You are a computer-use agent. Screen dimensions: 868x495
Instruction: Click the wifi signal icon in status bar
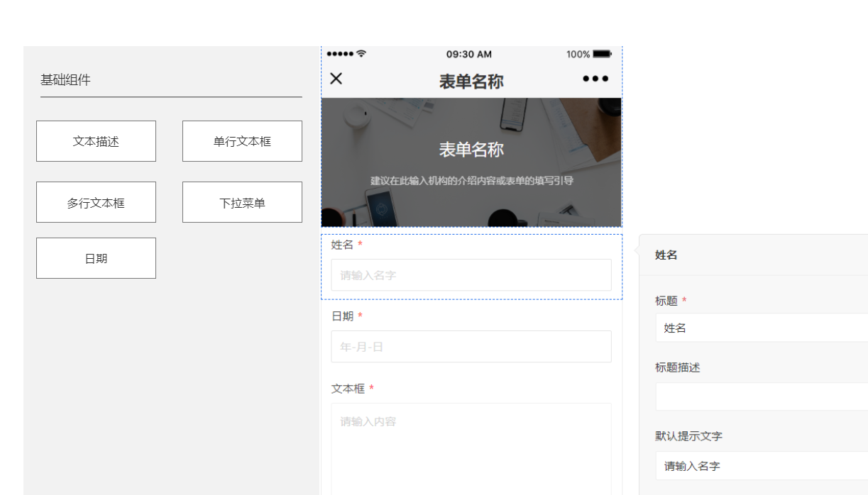point(361,54)
